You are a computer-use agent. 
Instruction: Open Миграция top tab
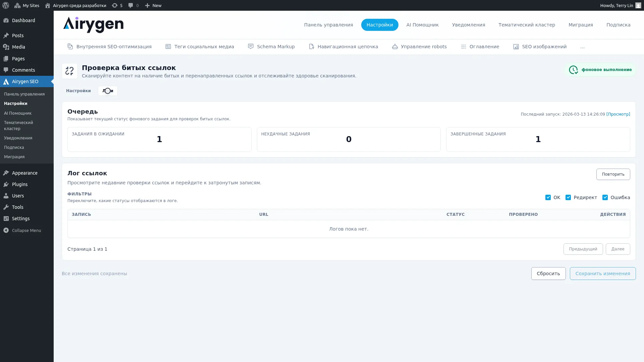[x=581, y=25]
